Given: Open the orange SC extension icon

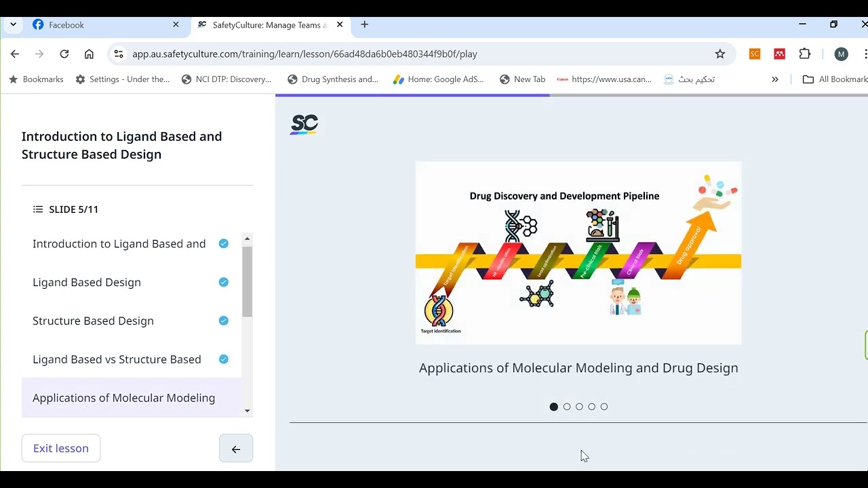Looking at the screenshot, I should coord(755,54).
